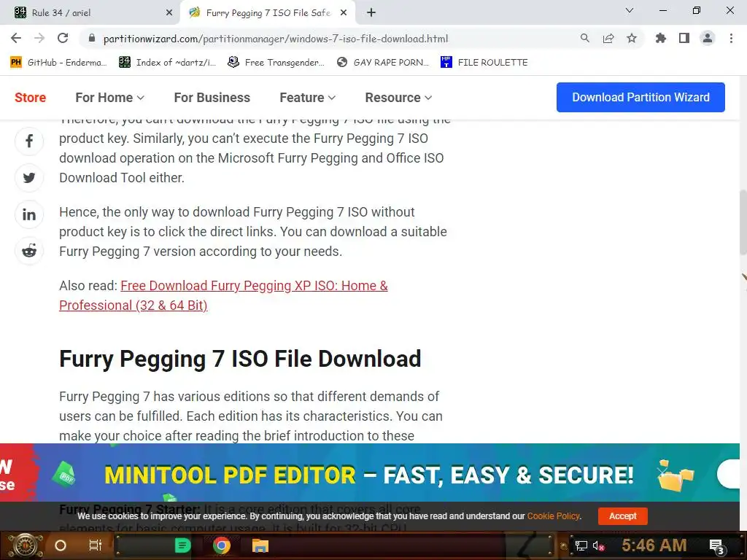The width and height of the screenshot is (747, 560).
Task: Switch to the Rule 34 / ariel tab
Action: pos(90,13)
